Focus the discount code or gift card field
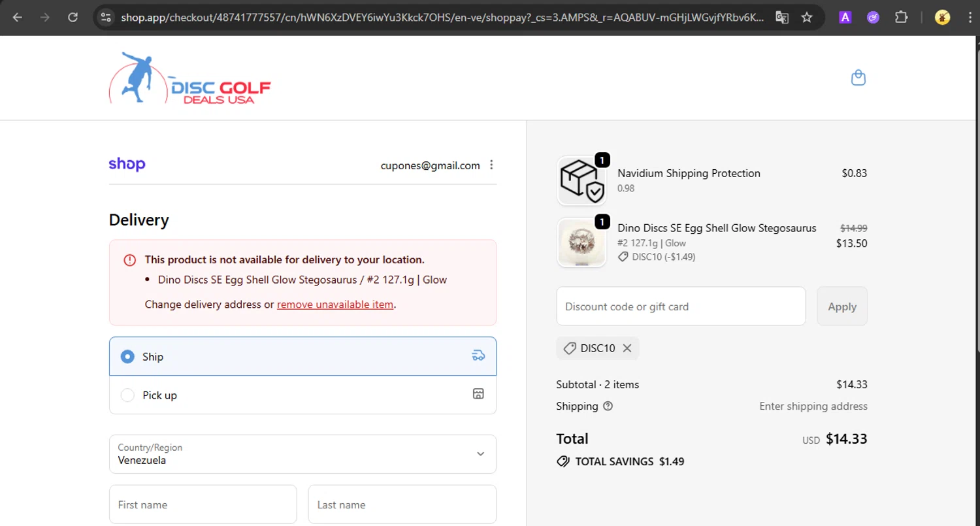Viewport: 980px width, 526px height. click(x=681, y=306)
